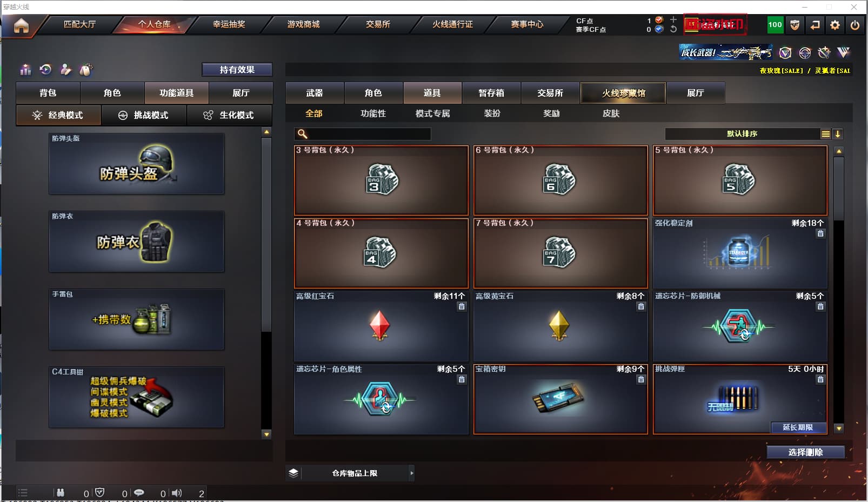Screen dimensions: 868x502
Task: Switch to 生化模式 mode filter
Action: point(229,115)
